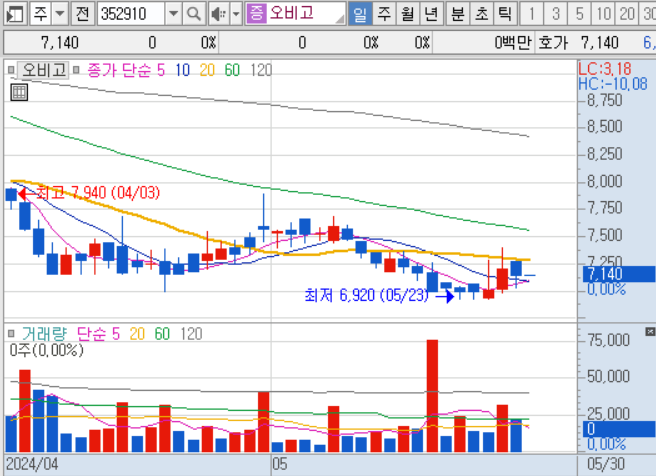Click the 05/30 date label

click(605, 464)
